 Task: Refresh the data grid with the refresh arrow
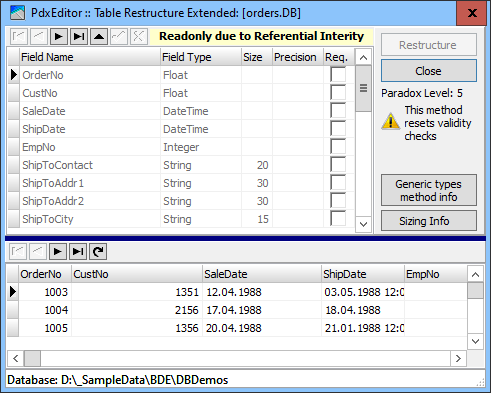coord(98,251)
